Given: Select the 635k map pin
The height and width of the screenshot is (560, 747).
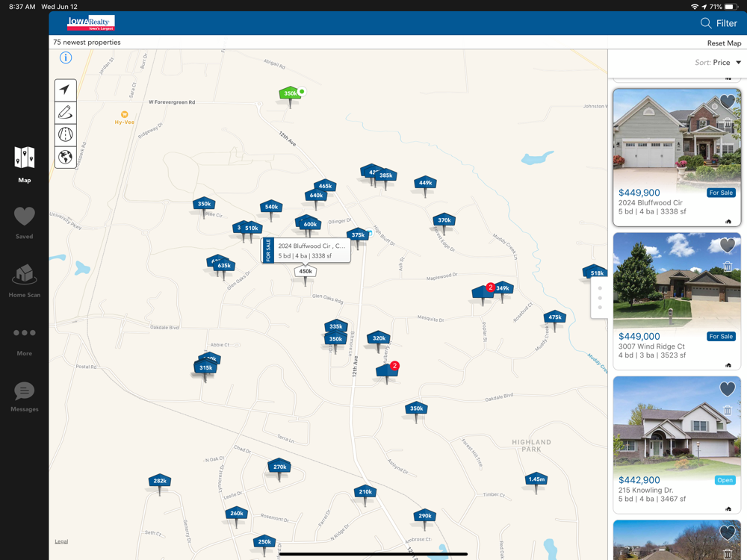Looking at the screenshot, I should click(224, 266).
